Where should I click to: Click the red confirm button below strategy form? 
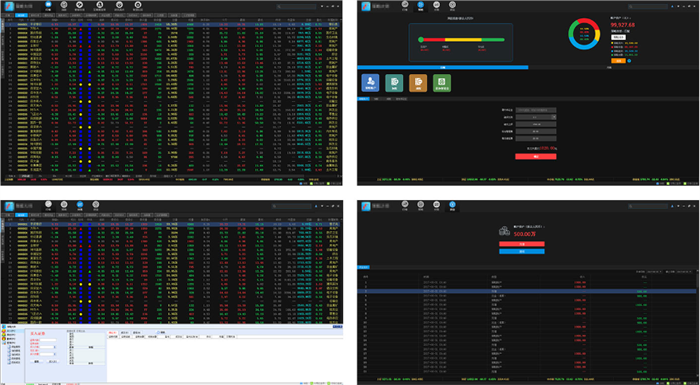tap(536, 156)
